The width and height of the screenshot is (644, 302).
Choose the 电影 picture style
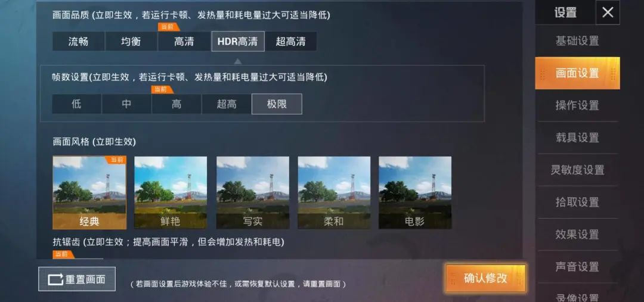(415, 192)
